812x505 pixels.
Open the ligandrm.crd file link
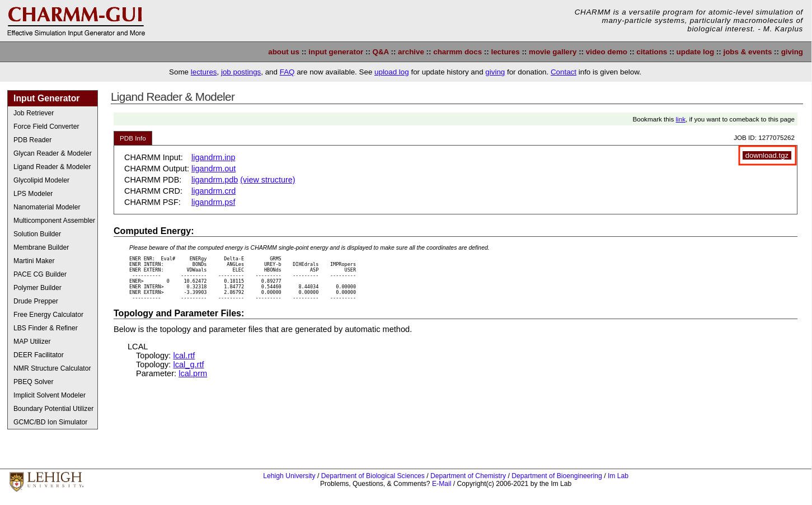pos(213,191)
